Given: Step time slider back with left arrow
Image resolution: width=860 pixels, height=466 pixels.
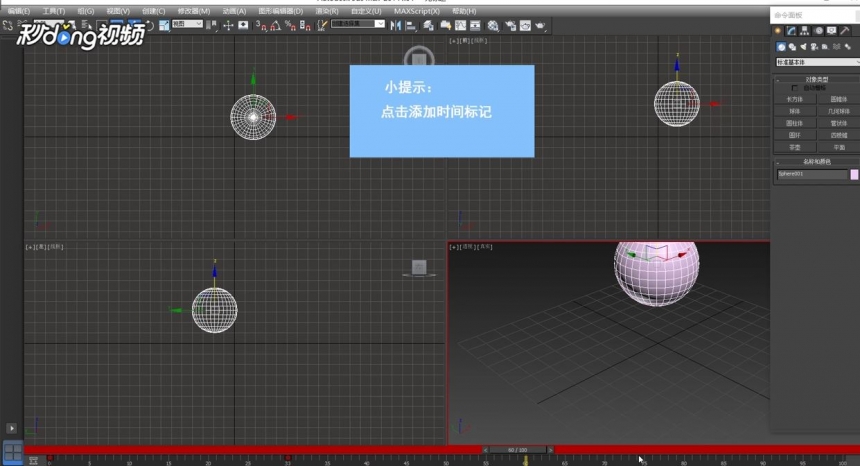Looking at the screenshot, I should (485, 450).
